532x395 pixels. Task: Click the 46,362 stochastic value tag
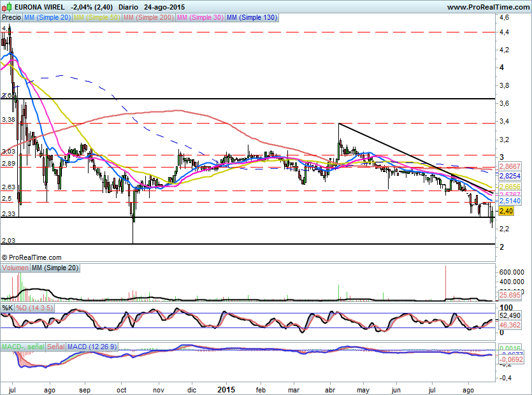509,325
